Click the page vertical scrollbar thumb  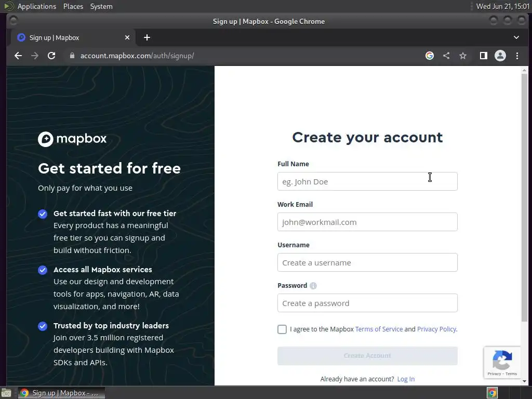(524, 198)
